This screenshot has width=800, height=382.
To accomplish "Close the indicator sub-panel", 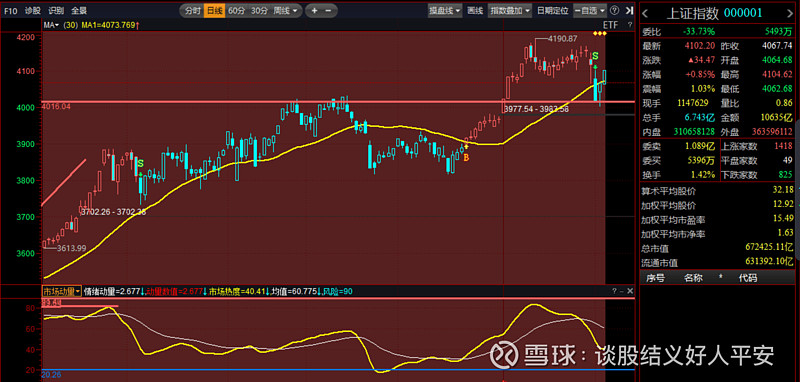I will click(x=630, y=291).
